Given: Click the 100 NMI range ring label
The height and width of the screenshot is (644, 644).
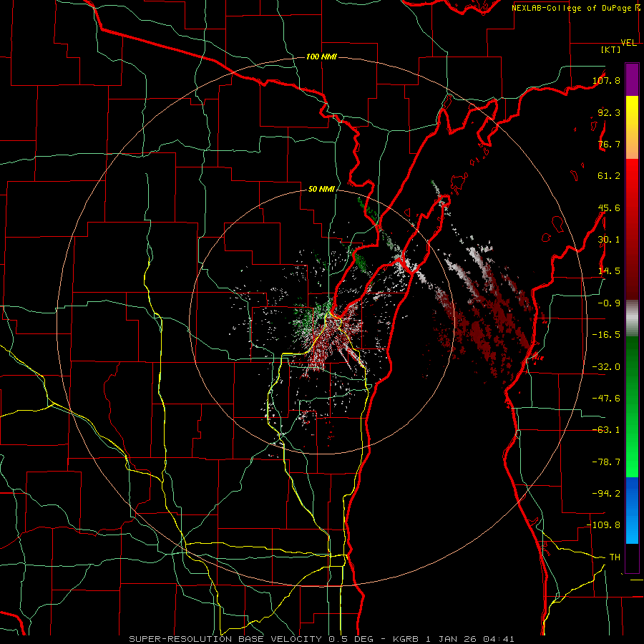Looking at the screenshot, I should pos(321,57).
